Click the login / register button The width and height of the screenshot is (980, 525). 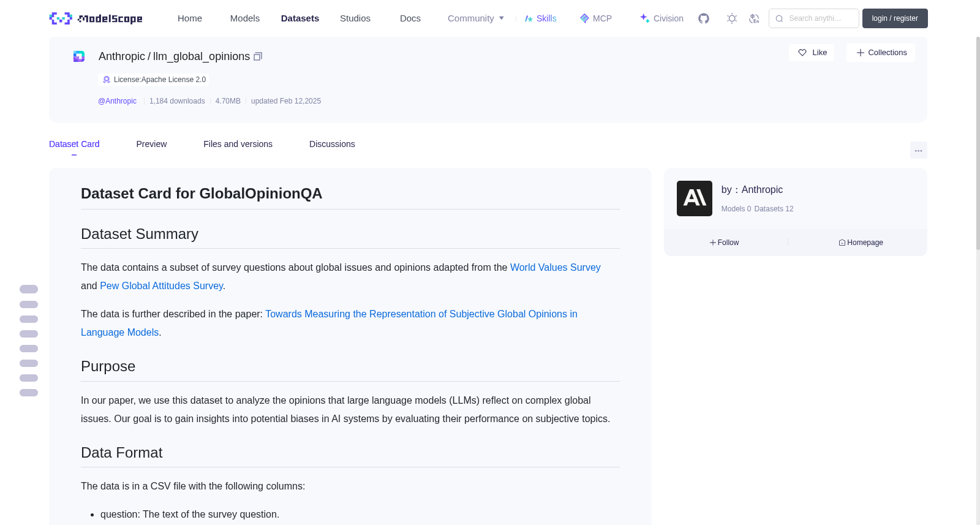click(895, 18)
